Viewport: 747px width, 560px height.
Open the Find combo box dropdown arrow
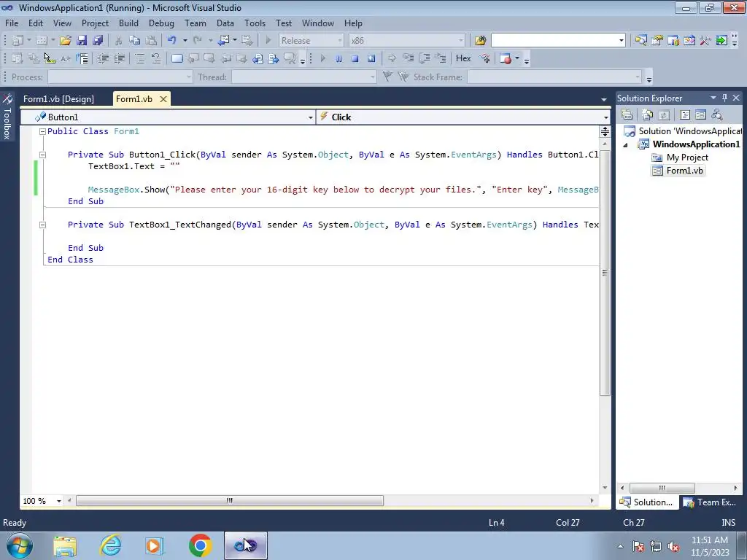(x=622, y=41)
